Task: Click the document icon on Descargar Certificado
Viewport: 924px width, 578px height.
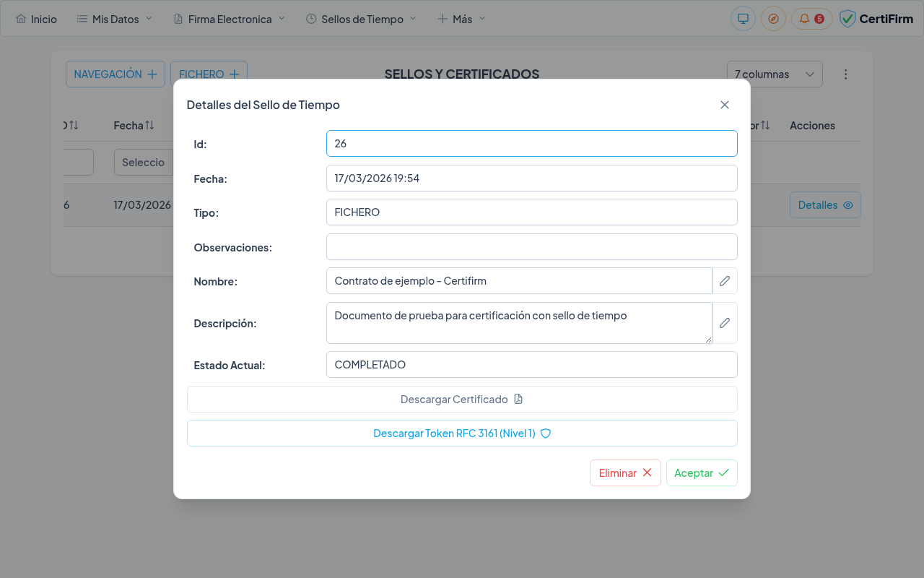Action: (518, 399)
